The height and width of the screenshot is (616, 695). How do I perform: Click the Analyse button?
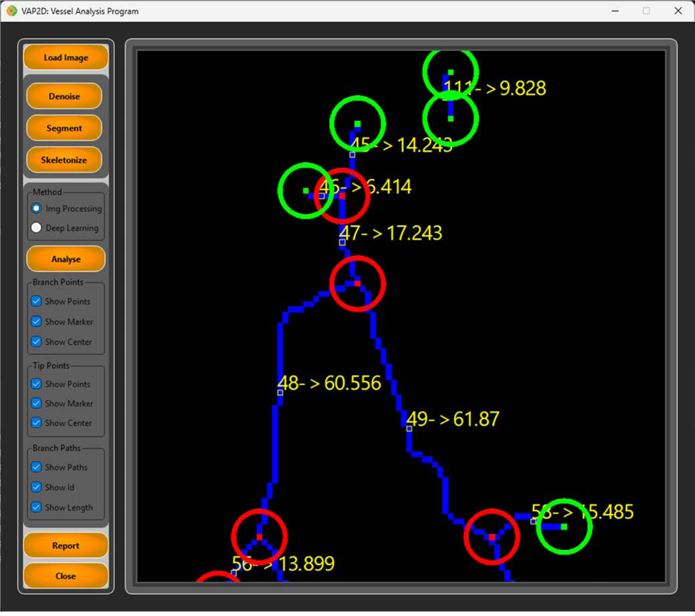(65, 259)
